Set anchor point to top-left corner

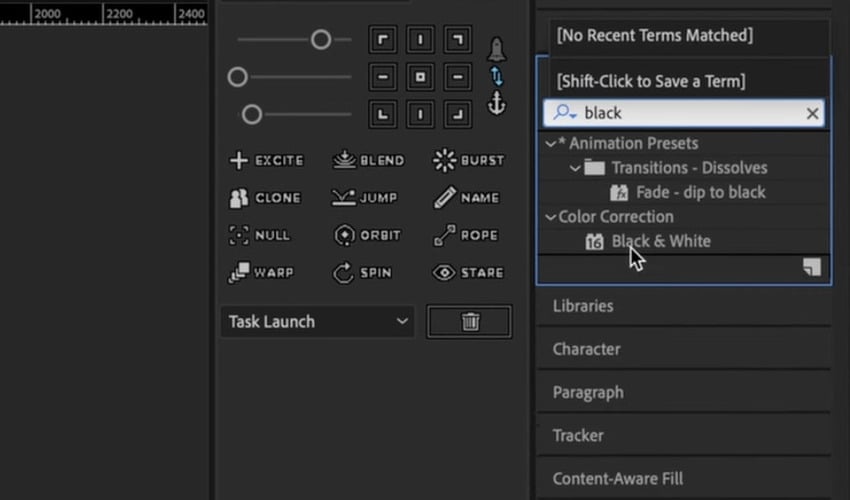[383, 40]
